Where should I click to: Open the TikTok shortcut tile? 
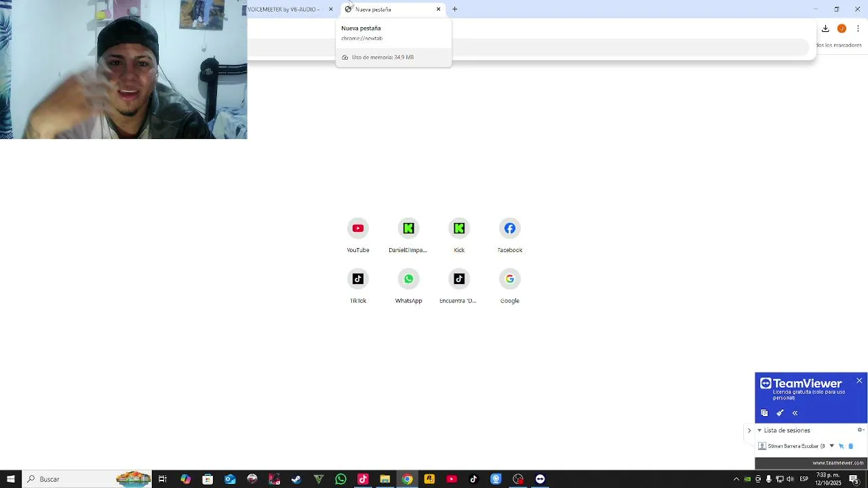[x=358, y=287]
